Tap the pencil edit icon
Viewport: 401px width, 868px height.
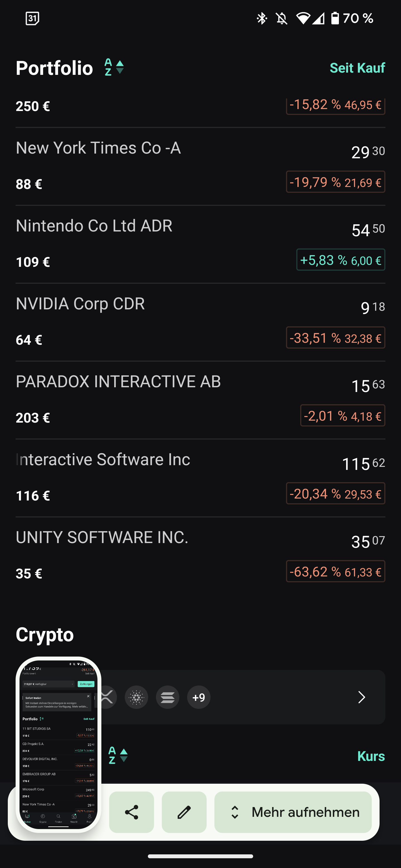click(184, 812)
